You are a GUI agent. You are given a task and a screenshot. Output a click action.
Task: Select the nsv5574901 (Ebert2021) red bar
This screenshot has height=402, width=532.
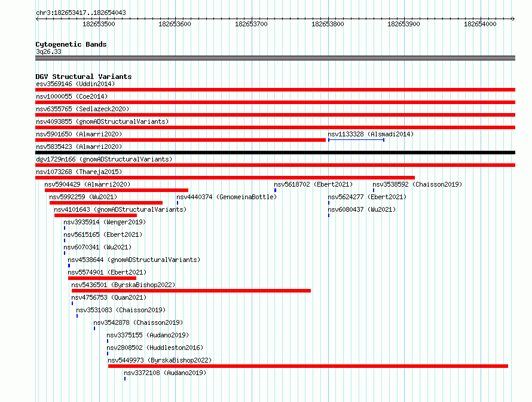102,278
